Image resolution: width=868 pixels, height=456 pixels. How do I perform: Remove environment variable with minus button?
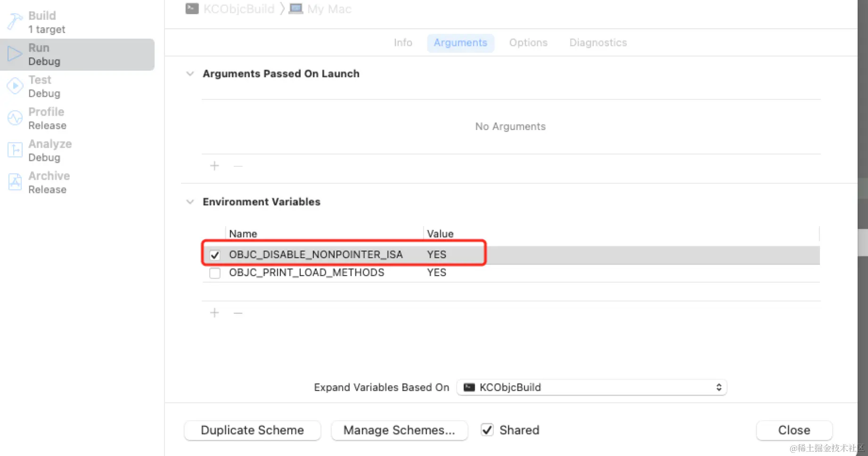238,313
